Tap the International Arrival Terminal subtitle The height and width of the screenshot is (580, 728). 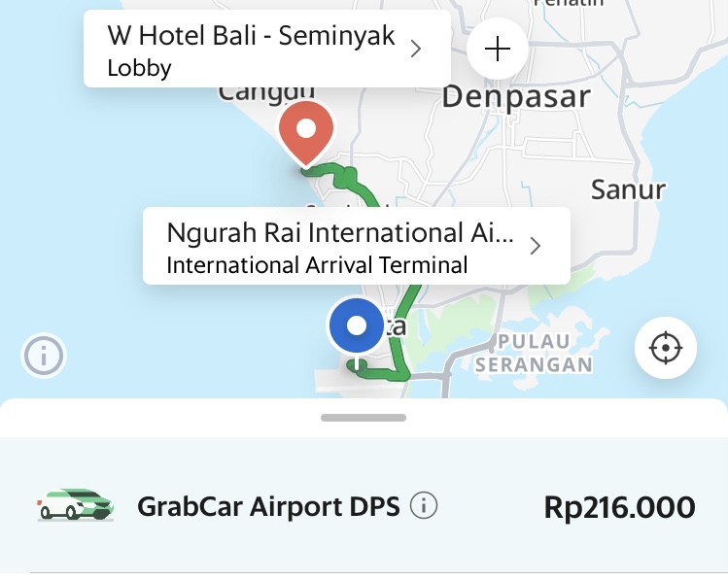tap(317, 265)
